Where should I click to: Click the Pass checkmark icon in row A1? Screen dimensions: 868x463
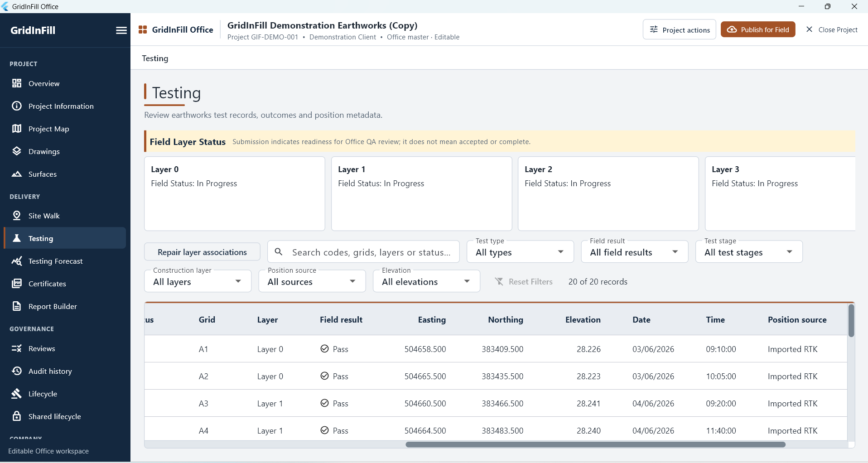(324, 349)
